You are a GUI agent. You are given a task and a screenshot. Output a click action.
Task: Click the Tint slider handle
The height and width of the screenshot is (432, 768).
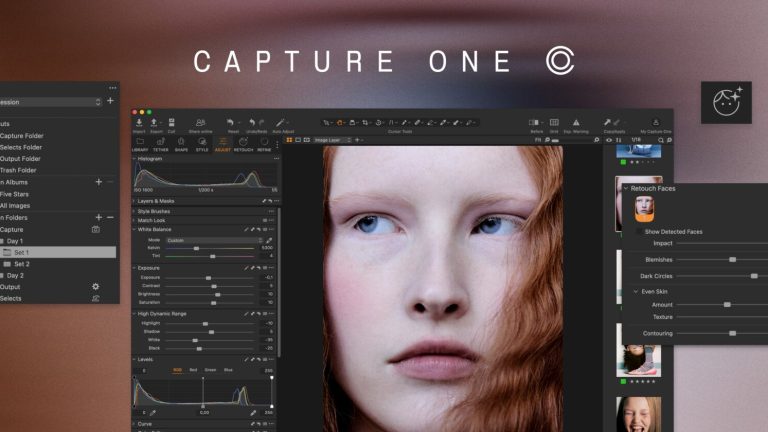coord(213,256)
